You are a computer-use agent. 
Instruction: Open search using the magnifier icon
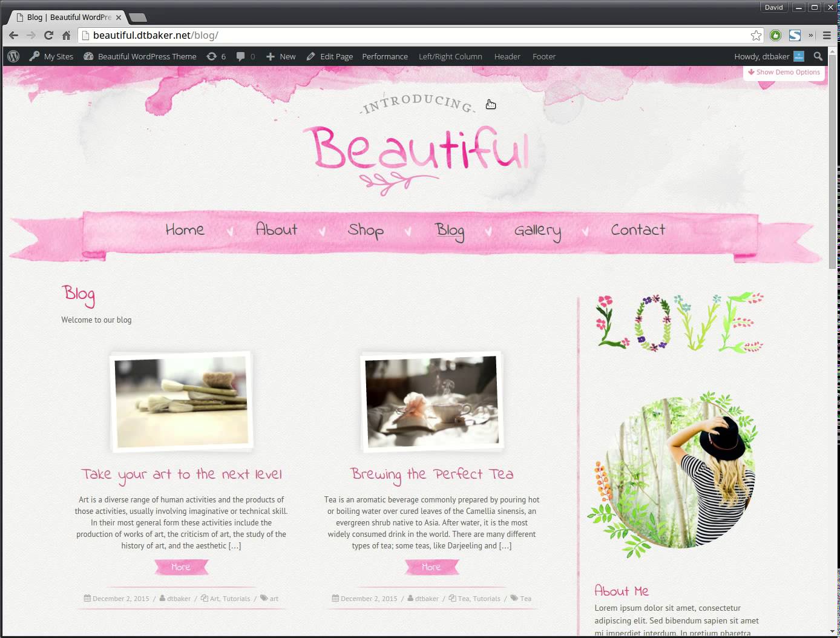coord(818,56)
